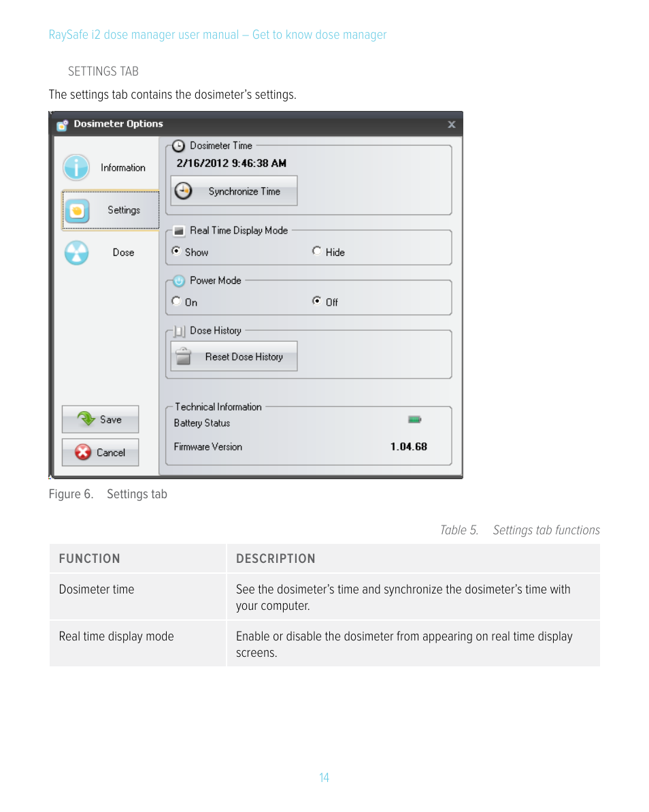Click the Reset Dose History button
The height and width of the screenshot is (812, 649).
point(234,356)
